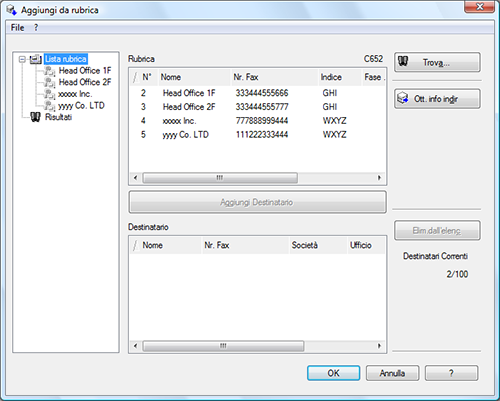Viewport: 500px width, 401px height.
Task: Cancel with the Annulla button
Action: (392, 373)
